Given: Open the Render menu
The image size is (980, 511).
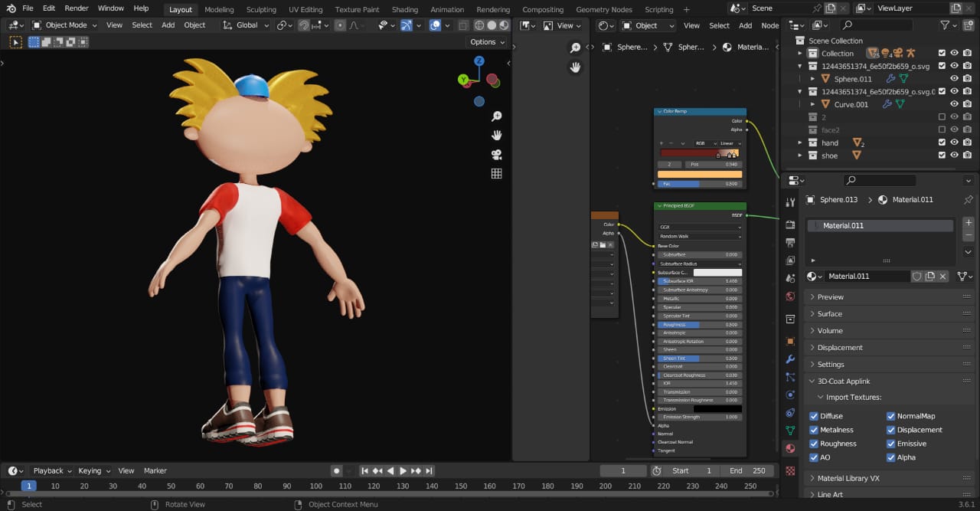Looking at the screenshot, I should point(77,8).
